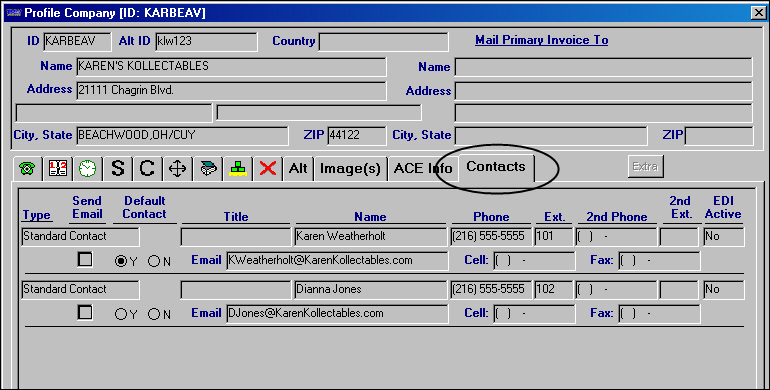Click the Extra button
This screenshot has width=770, height=390.
645,167
